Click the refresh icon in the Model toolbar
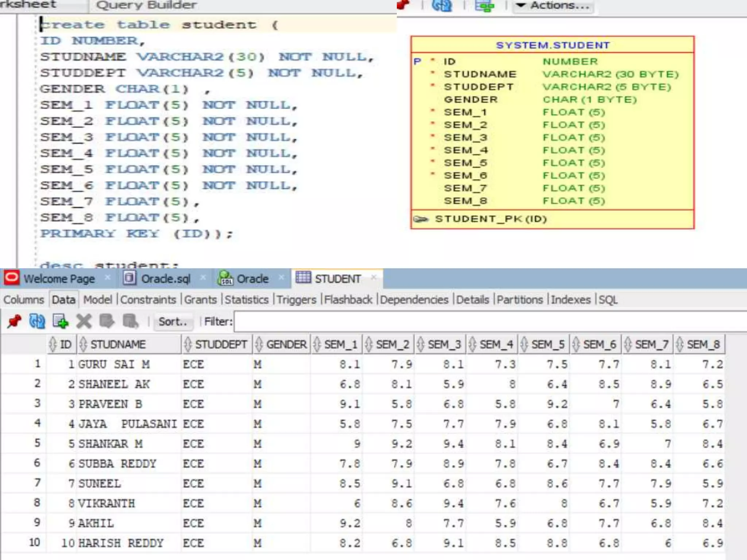The image size is (747, 560). [x=442, y=5]
